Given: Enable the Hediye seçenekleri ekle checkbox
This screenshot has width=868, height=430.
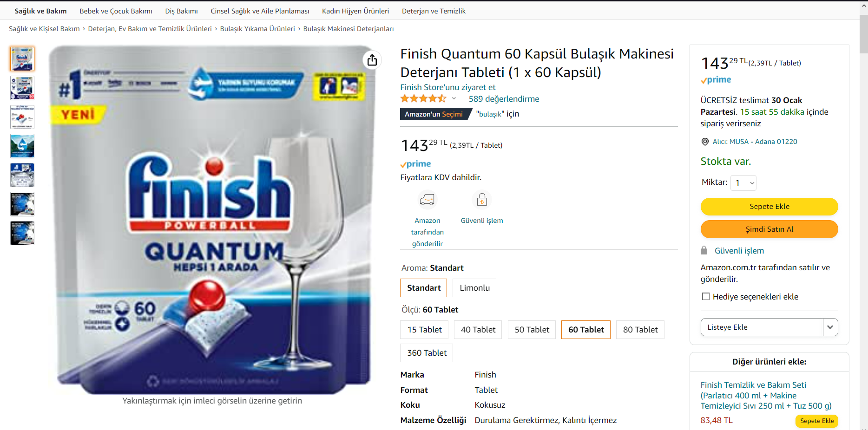Looking at the screenshot, I should pyautogui.click(x=706, y=296).
